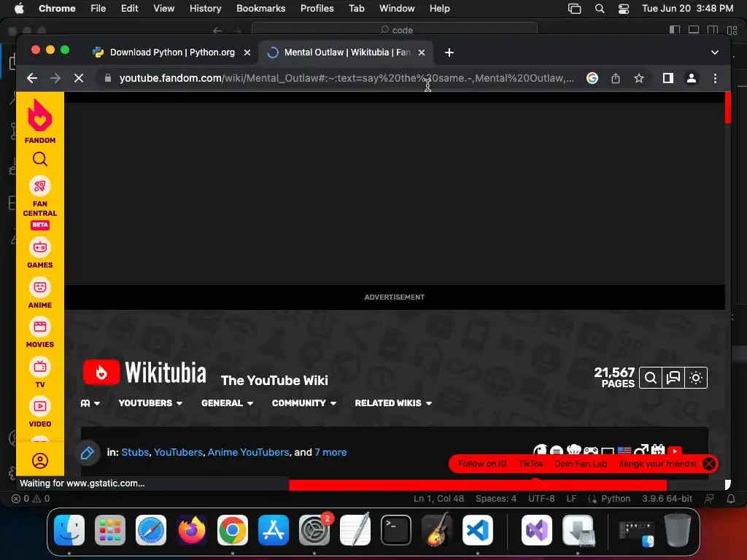Open the Anime YouTubers category link
The image size is (747, 560).
(248, 452)
